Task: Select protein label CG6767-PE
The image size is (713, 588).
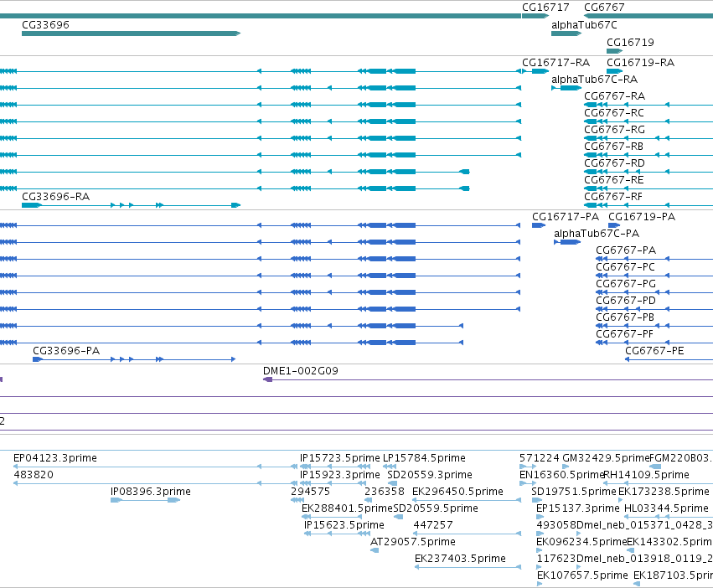Action: coord(654,351)
